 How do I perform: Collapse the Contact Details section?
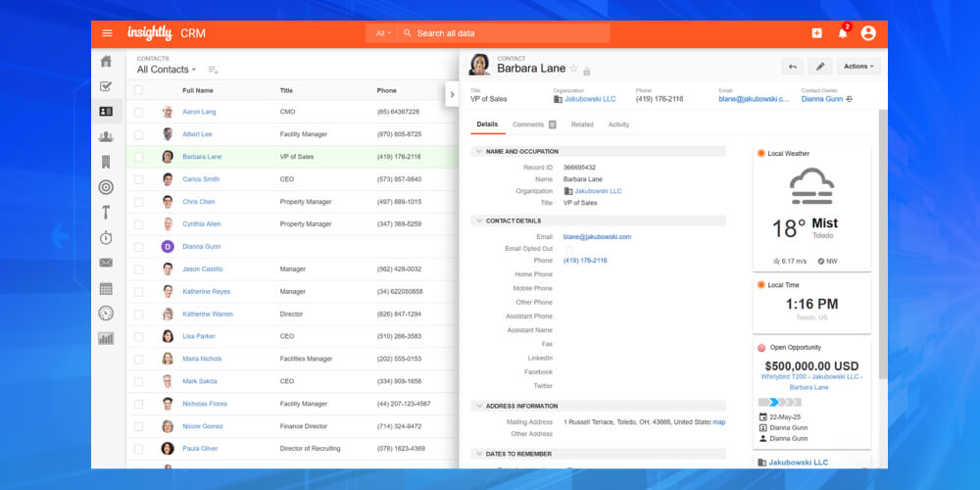479,220
